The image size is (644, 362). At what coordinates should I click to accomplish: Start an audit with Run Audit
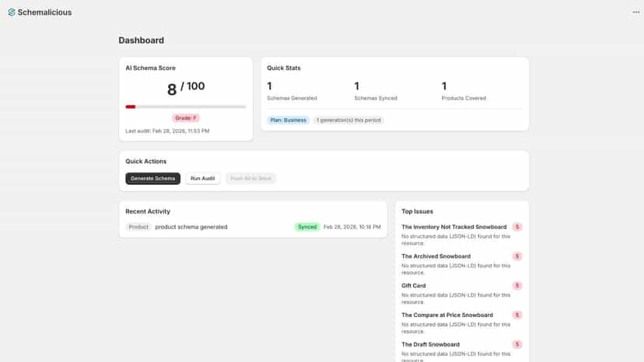pyautogui.click(x=202, y=179)
